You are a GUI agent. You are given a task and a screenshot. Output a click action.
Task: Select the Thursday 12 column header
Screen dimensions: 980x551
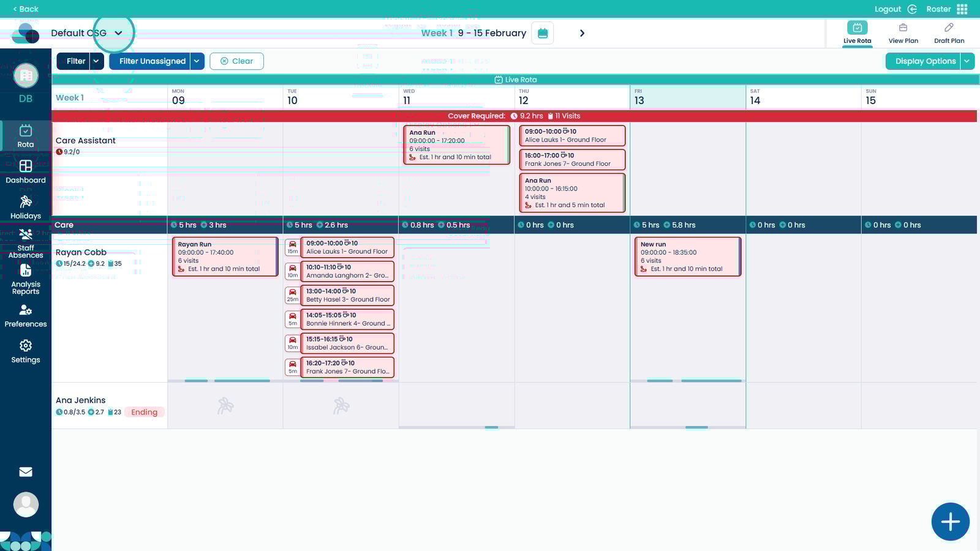coord(572,97)
